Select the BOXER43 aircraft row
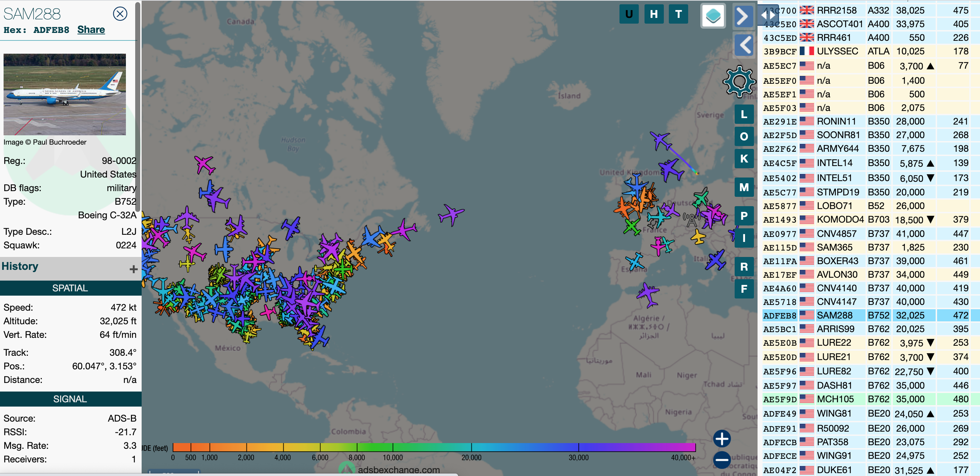This screenshot has height=476, width=980. 871,261
